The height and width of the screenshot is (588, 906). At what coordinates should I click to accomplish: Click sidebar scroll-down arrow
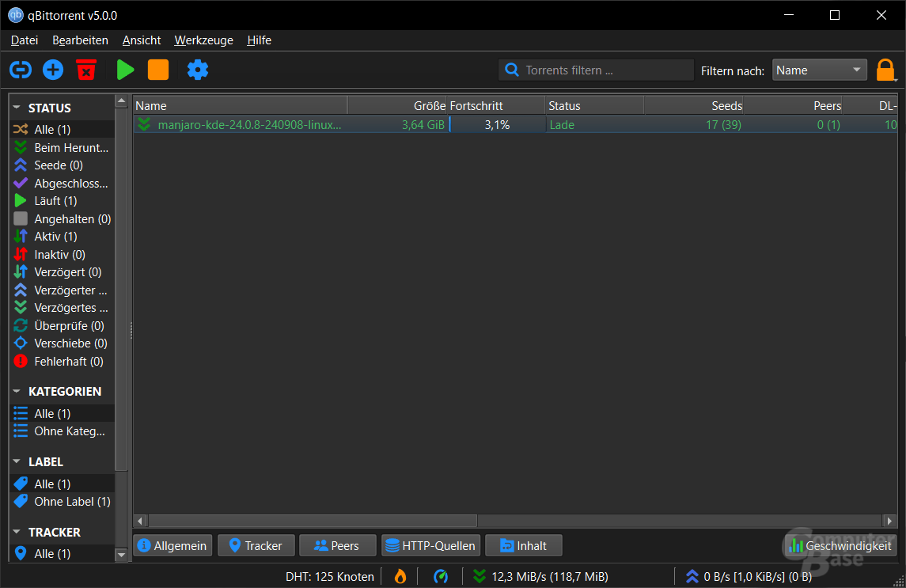coord(121,555)
